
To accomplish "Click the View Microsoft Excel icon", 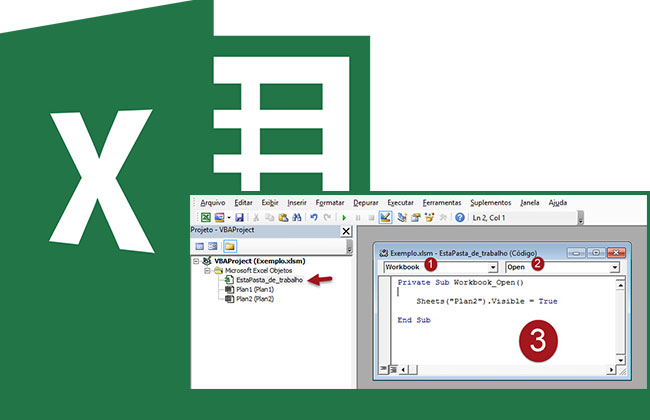I will (206, 217).
